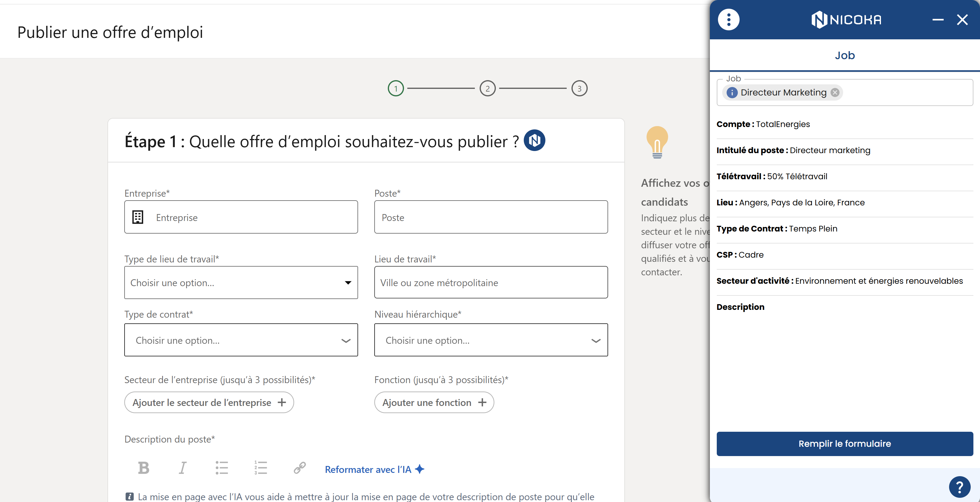Image resolution: width=980 pixels, height=502 pixels.
Task: Open the Niveau hiérarchique dropdown
Action: (491, 340)
